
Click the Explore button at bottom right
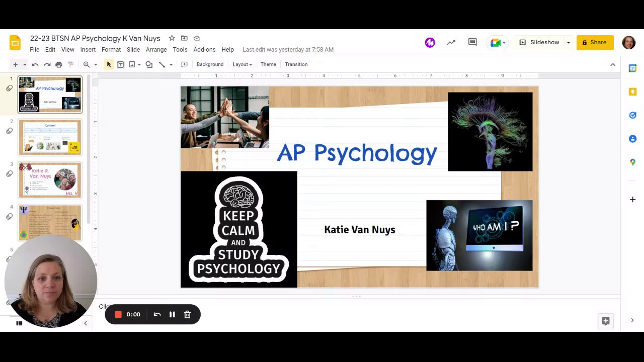(606, 321)
